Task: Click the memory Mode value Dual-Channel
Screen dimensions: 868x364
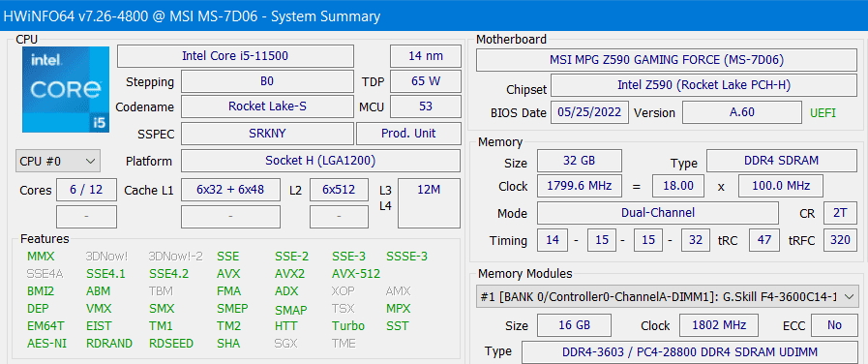Action: point(658,213)
